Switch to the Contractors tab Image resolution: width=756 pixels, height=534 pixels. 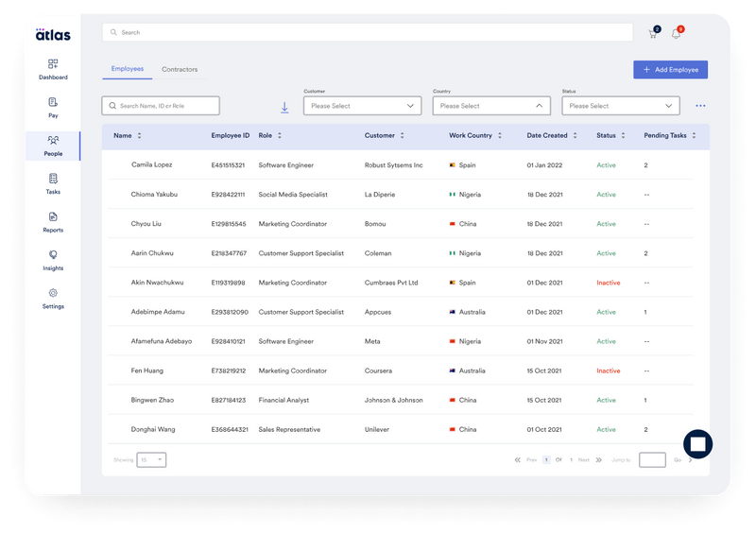tap(180, 69)
